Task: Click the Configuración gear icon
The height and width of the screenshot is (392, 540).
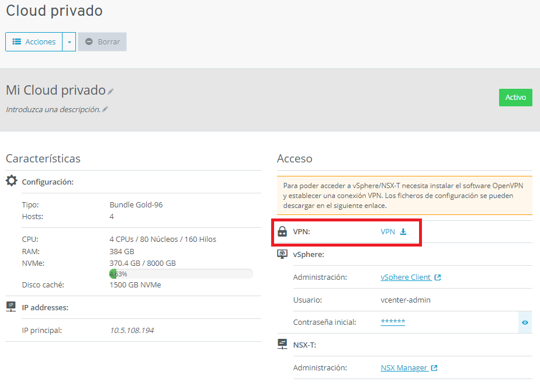Action: click(11, 181)
